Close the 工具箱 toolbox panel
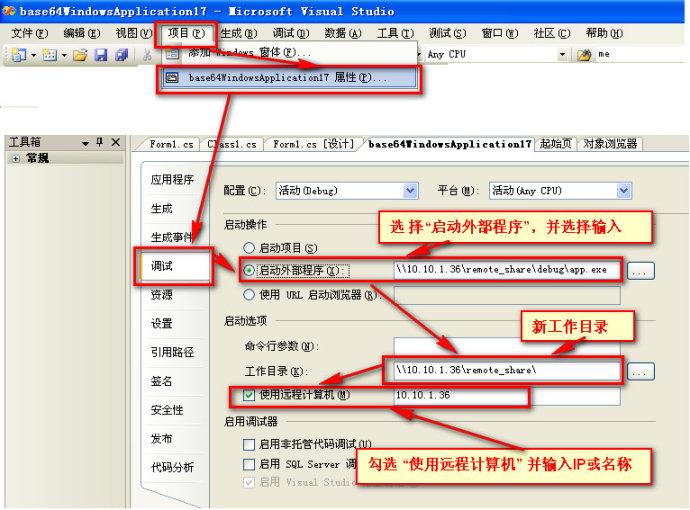The height and width of the screenshot is (510, 690). point(116,142)
